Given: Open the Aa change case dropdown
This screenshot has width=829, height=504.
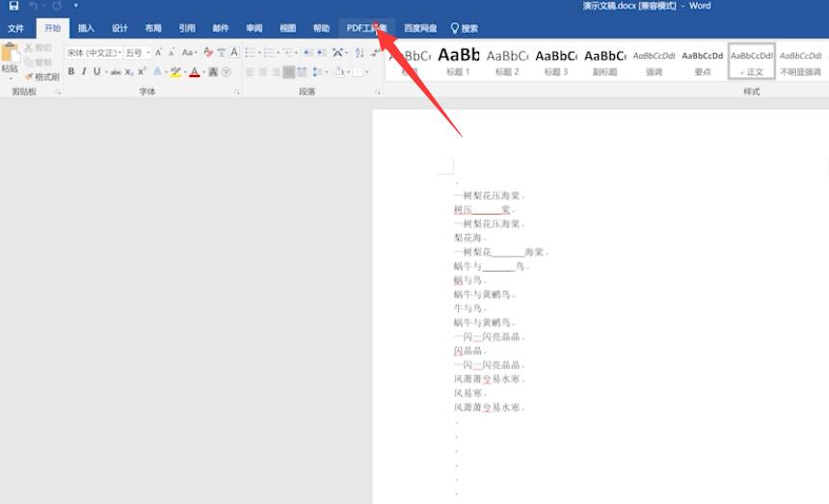Looking at the screenshot, I should pos(189,53).
